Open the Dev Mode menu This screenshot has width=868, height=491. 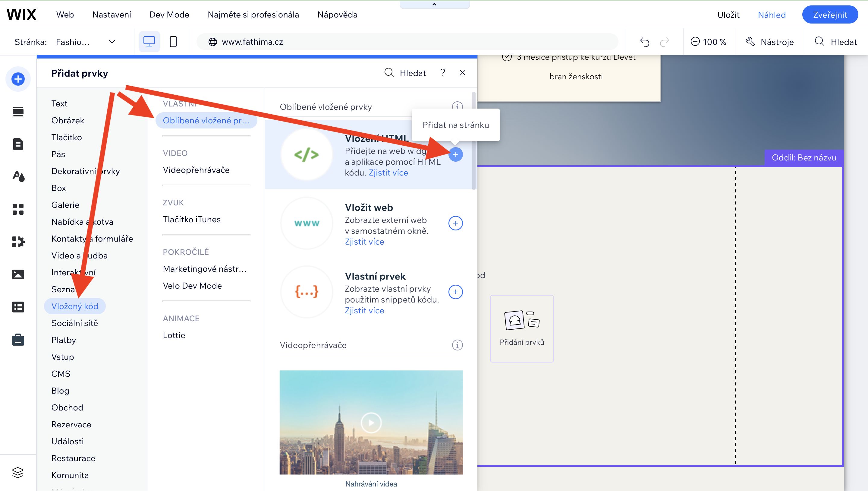[x=169, y=14]
